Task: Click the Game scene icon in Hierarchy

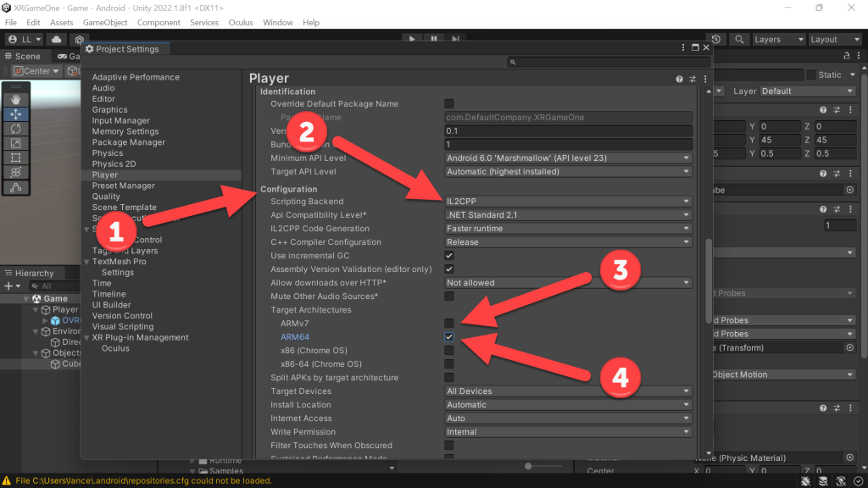Action: tap(36, 299)
